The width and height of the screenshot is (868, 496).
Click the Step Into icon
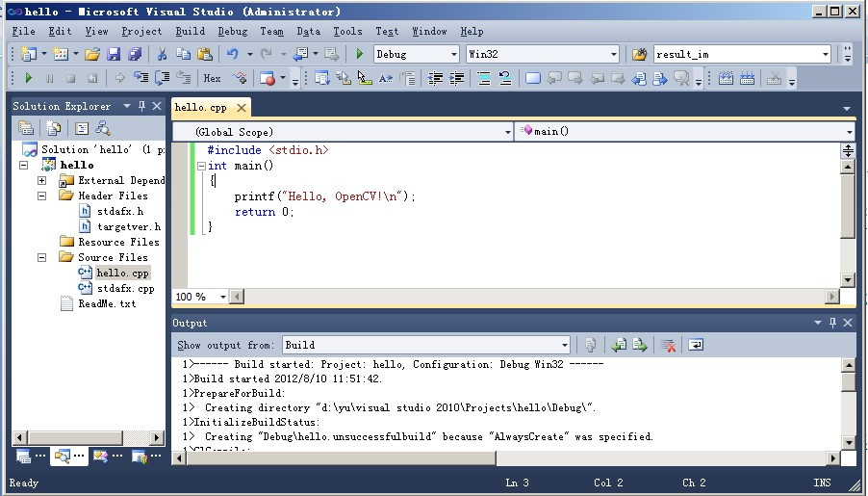[x=141, y=78]
